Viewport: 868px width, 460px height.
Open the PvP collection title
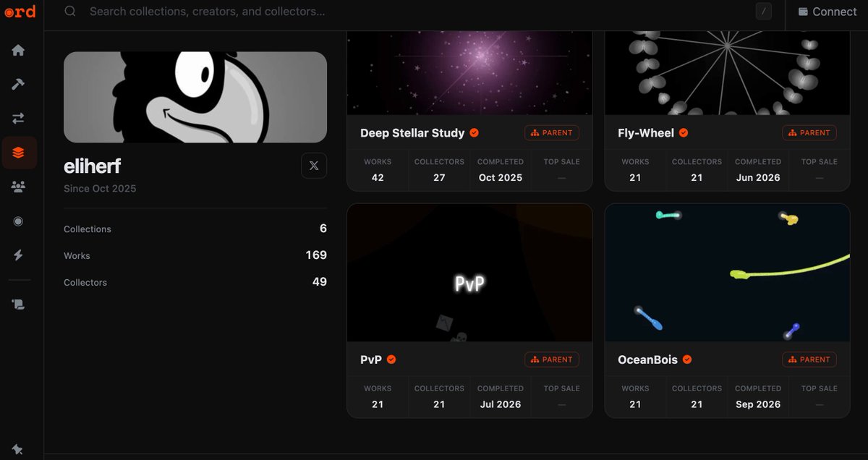pos(371,359)
